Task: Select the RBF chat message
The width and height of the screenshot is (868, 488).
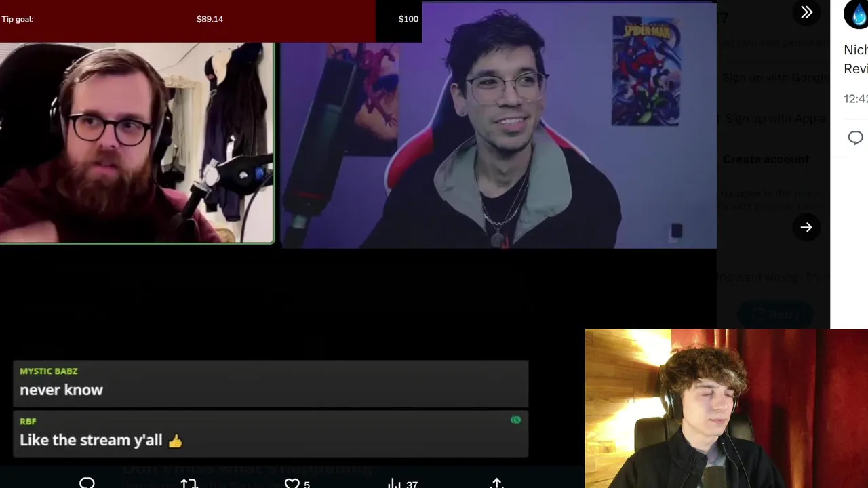Action: 271,434
